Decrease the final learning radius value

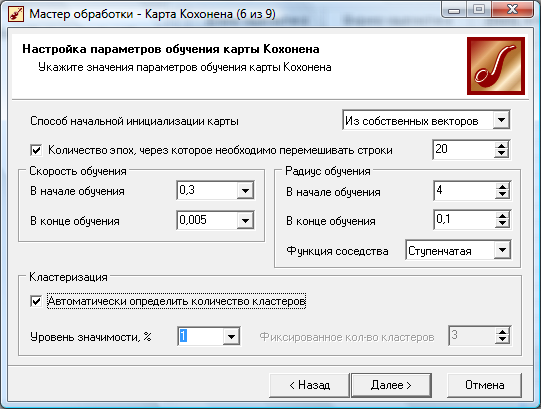[x=502, y=224]
